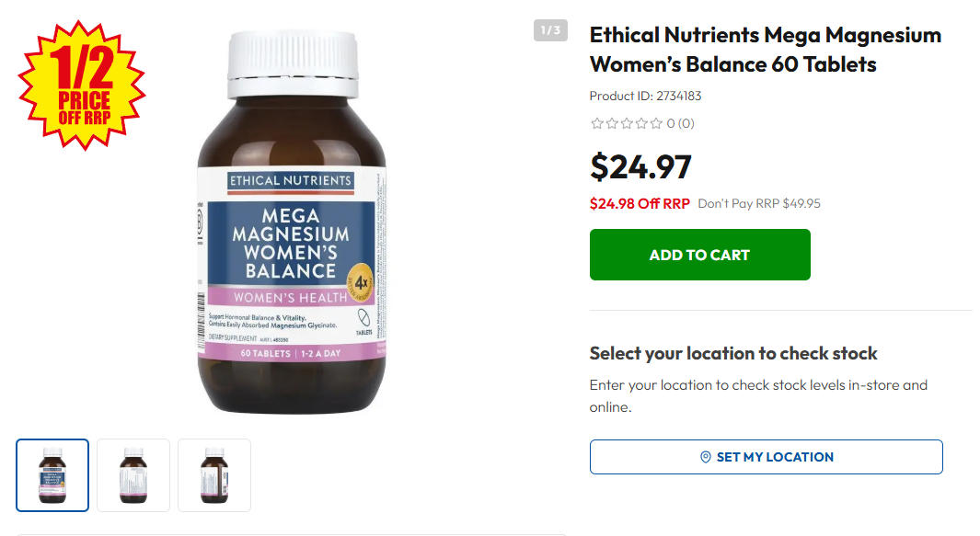The image size is (980, 536).
Task: Click the fifth rating star
Action: tap(656, 123)
